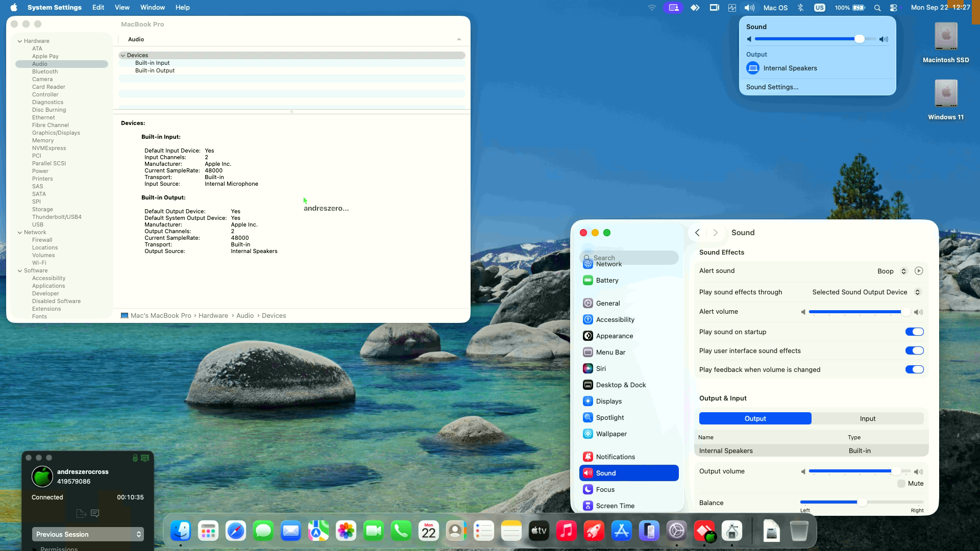Switch to the Input tab
This screenshot has height=551, width=980.
(x=868, y=418)
